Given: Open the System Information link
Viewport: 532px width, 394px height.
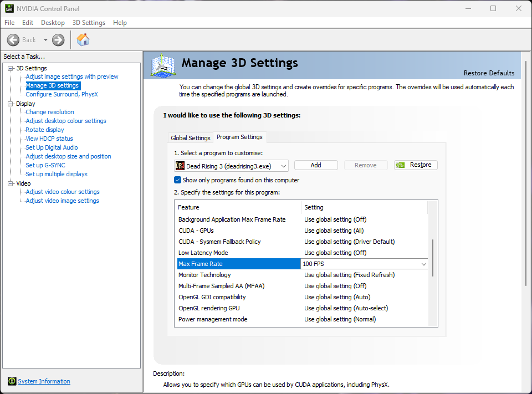Looking at the screenshot, I should [x=44, y=381].
